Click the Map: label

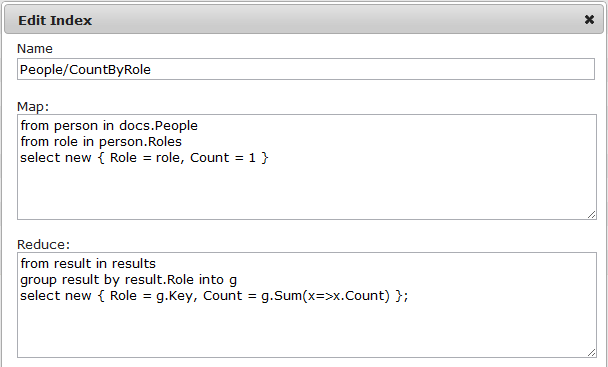33,107
